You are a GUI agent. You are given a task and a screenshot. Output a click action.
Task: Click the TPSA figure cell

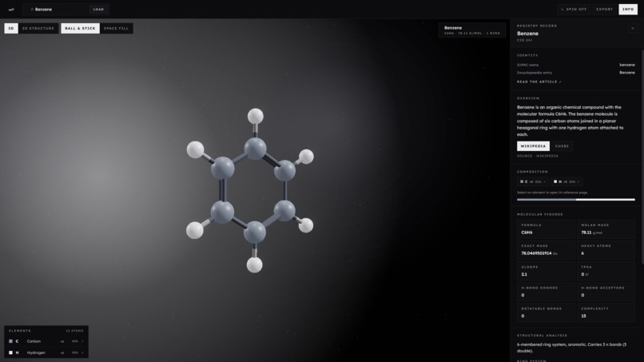(606, 271)
